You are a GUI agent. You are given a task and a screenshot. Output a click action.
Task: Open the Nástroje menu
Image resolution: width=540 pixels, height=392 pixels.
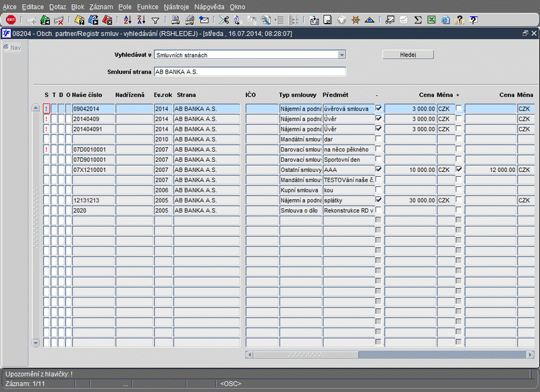pos(176,7)
